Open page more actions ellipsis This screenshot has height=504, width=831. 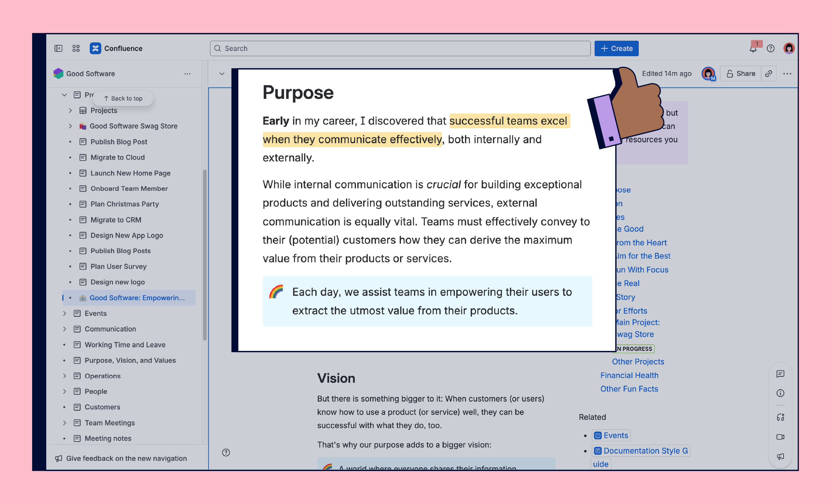[x=788, y=73]
